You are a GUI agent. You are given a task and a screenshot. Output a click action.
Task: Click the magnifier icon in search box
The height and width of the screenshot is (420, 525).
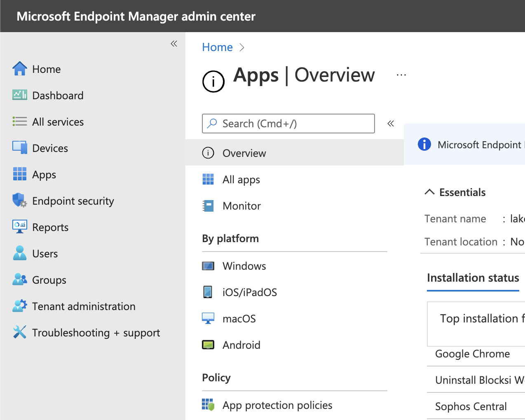coord(212,123)
